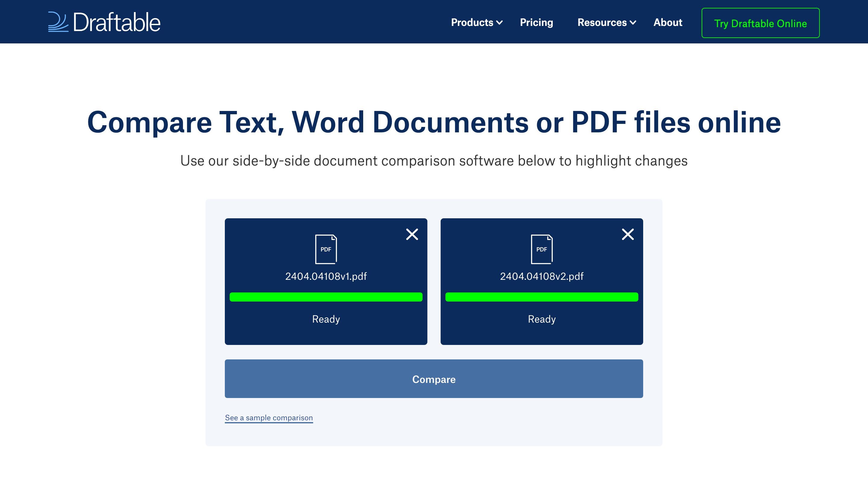This screenshot has height=477, width=868.
Task: Open the sample comparison link
Action: 269,418
